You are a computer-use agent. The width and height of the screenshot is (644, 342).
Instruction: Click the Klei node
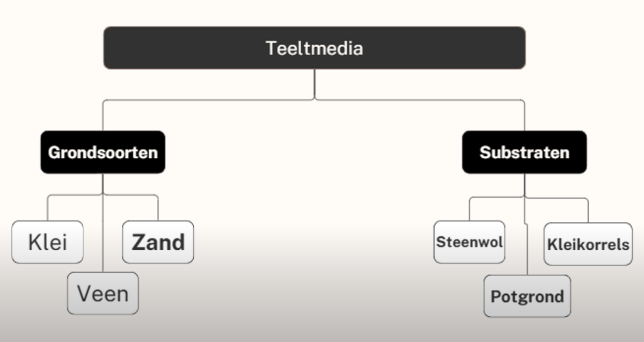[x=48, y=242]
